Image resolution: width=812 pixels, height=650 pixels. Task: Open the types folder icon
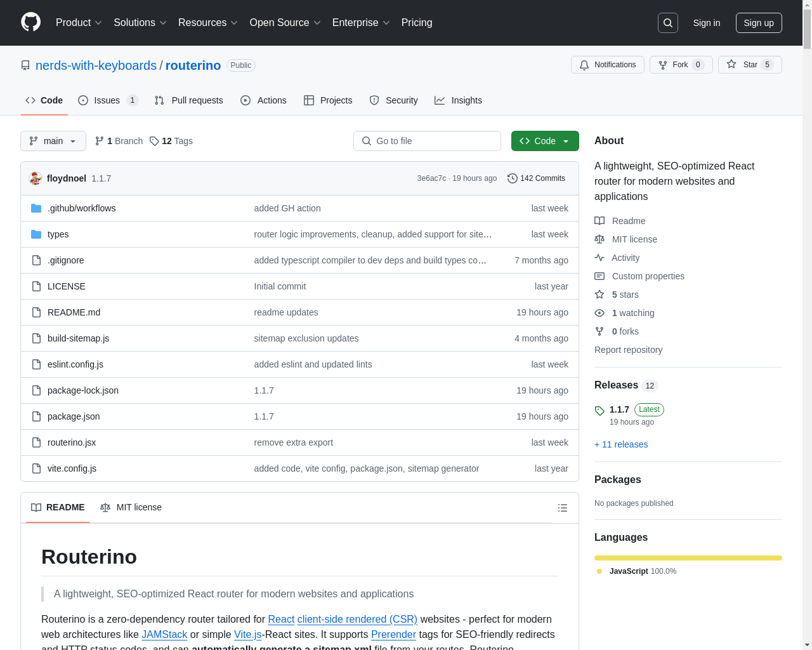pyautogui.click(x=36, y=234)
